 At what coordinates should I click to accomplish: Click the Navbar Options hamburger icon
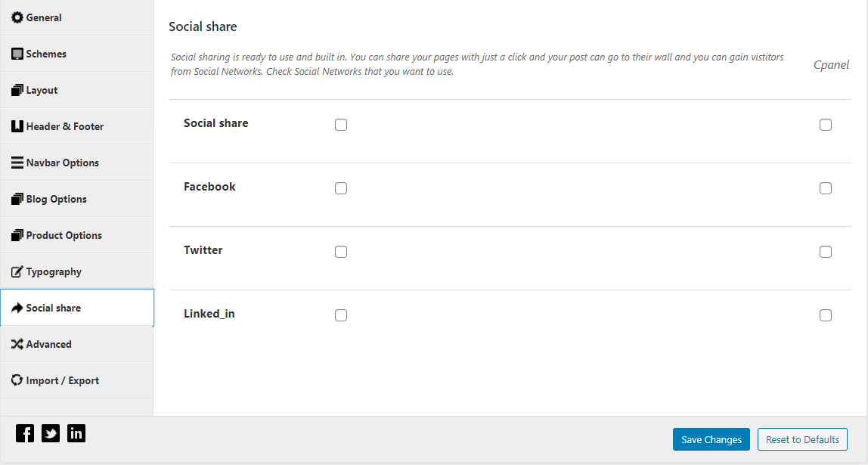point(17,163)
